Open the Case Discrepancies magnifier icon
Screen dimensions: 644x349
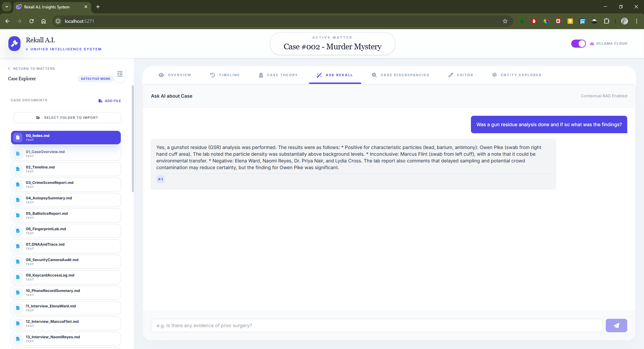[375, 75]
